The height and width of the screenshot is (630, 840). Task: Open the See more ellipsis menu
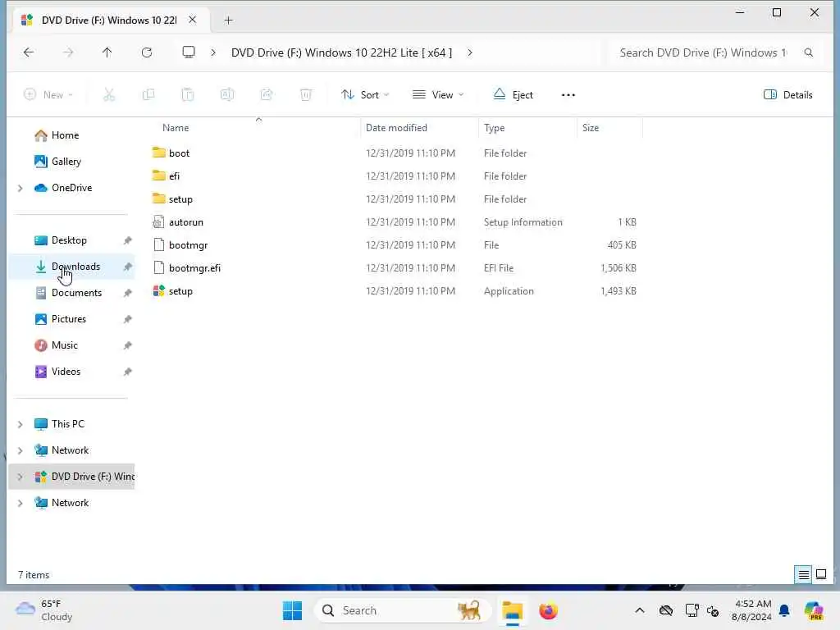568,95
